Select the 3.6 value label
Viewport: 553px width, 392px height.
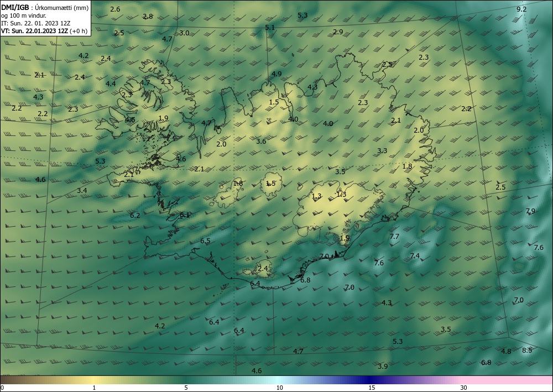point(261,142)
